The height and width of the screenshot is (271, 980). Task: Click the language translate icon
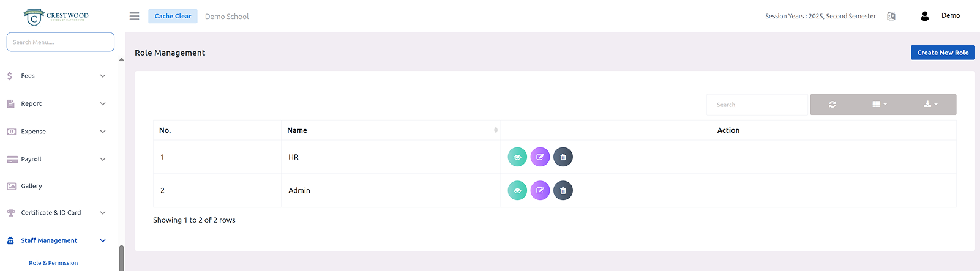(891, 17)
